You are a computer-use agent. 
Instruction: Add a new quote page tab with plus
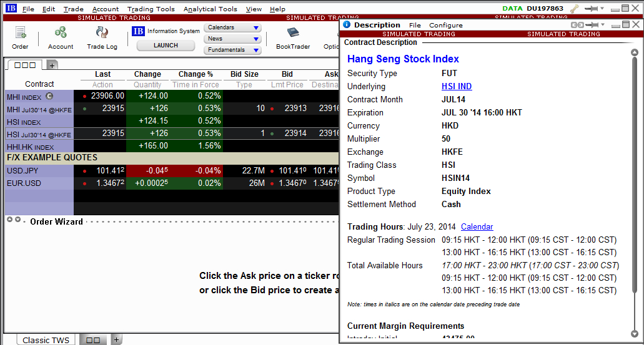coord(52,65)
